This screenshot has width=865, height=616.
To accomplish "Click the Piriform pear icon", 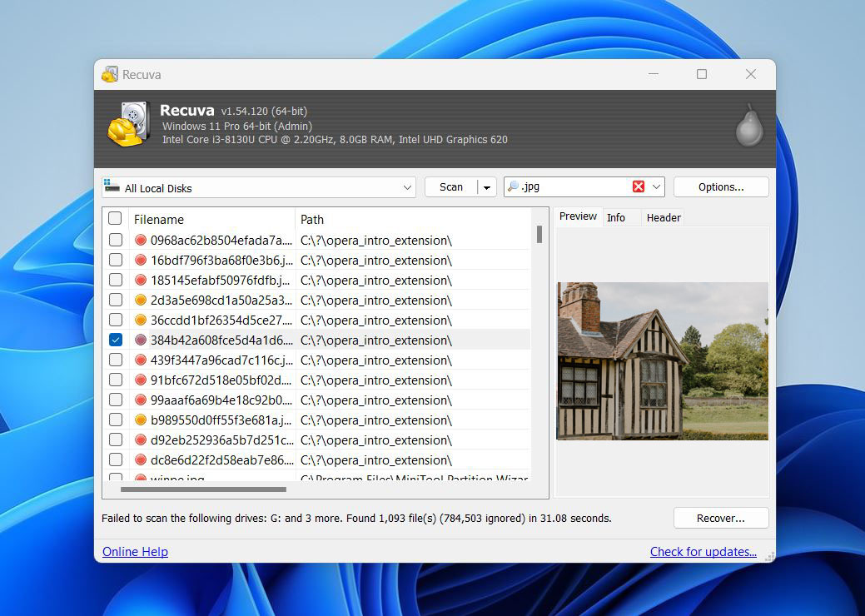I will pos(749,126).
